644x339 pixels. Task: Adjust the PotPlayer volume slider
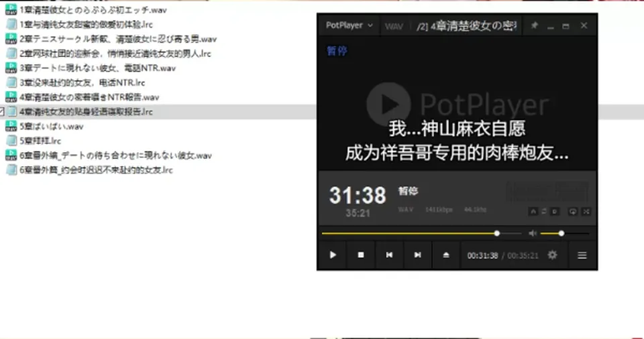(x=565, y=234)
